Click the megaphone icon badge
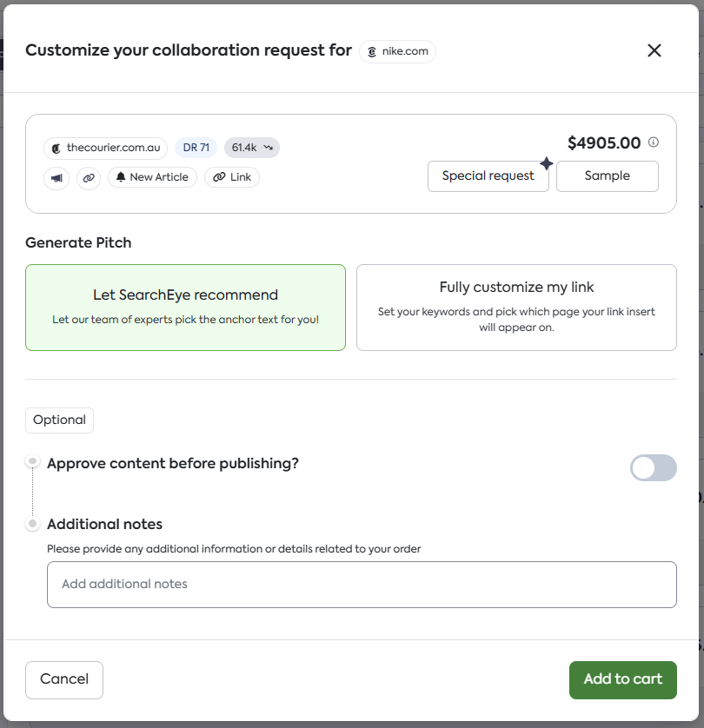The image size is (704, 728). click(x=56, y=177)
